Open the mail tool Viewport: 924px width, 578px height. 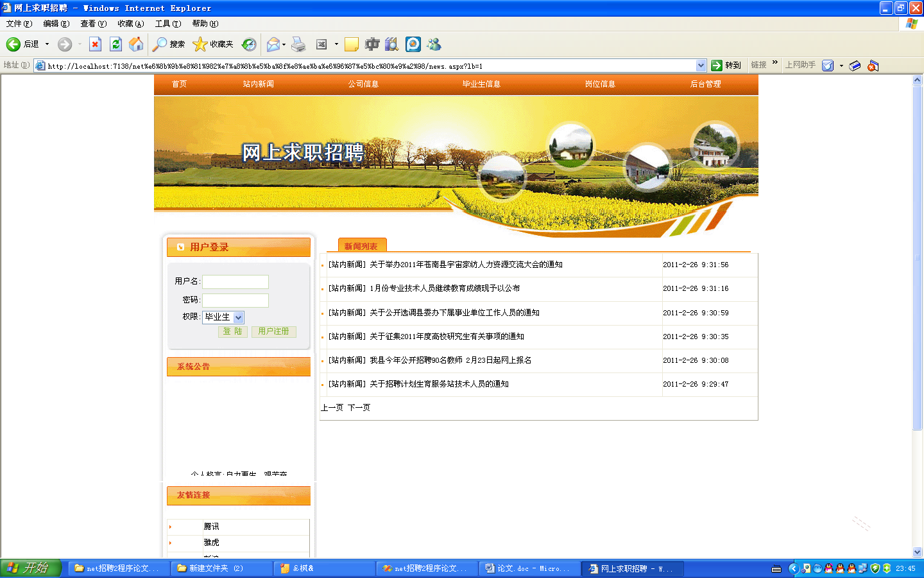[x=273, y=44]
